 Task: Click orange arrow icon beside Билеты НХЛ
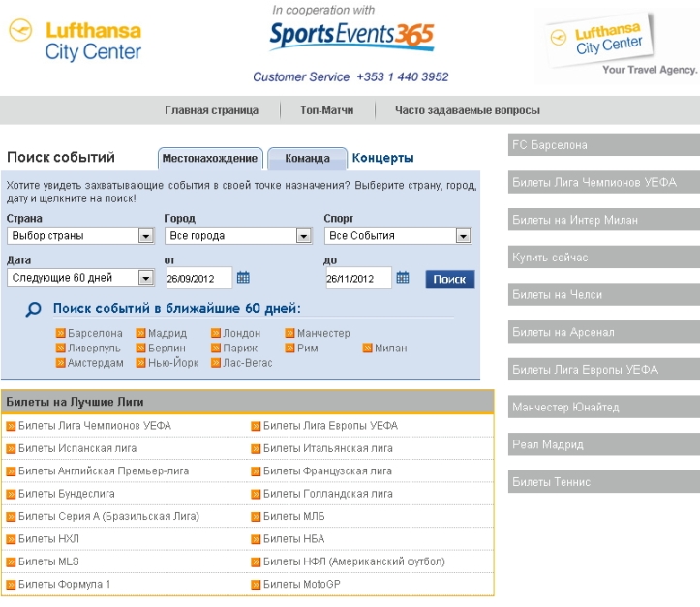click(11, 539)
